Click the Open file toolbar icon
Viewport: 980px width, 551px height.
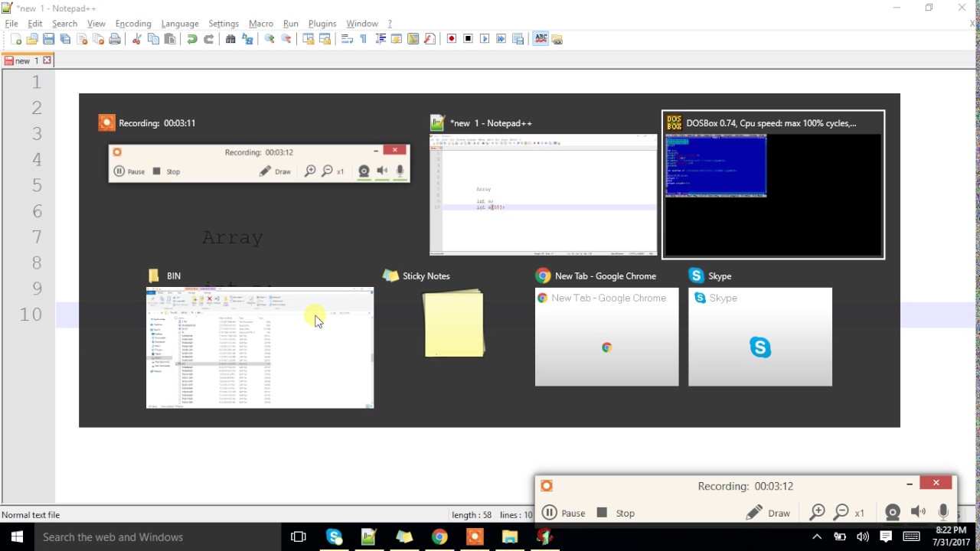click(x=32, y=39)
